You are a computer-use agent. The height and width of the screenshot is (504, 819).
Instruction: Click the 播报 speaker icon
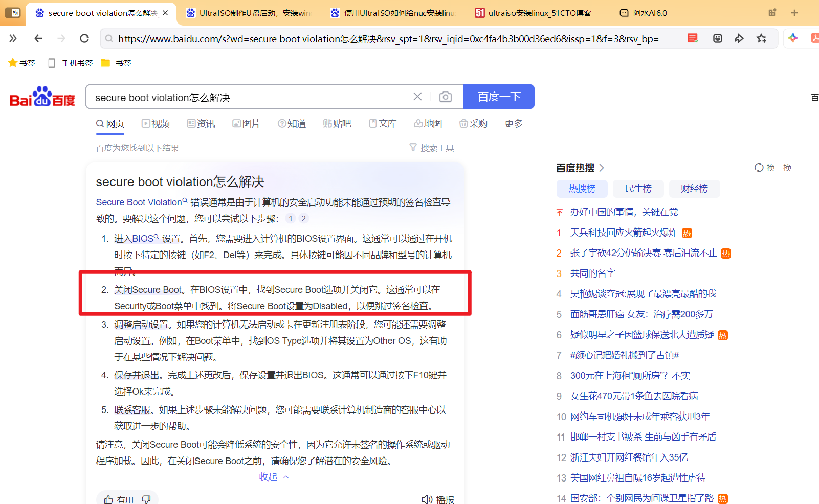pyautogui.click(x=438, y=499)
